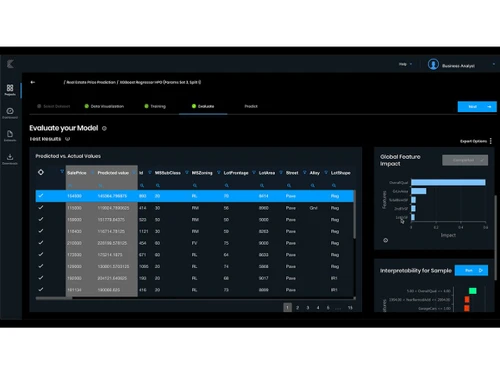Toggle checkmark for row with Id 1121
Viewport: 500px width, 375px height.
pyautogui.click(x=41, y=231)
